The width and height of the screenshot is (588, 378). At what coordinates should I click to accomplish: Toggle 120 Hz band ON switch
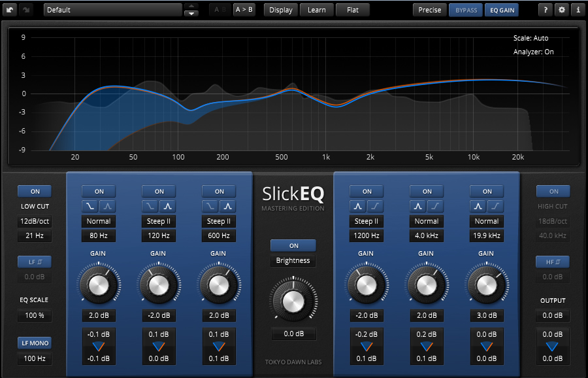click(159, 192)
